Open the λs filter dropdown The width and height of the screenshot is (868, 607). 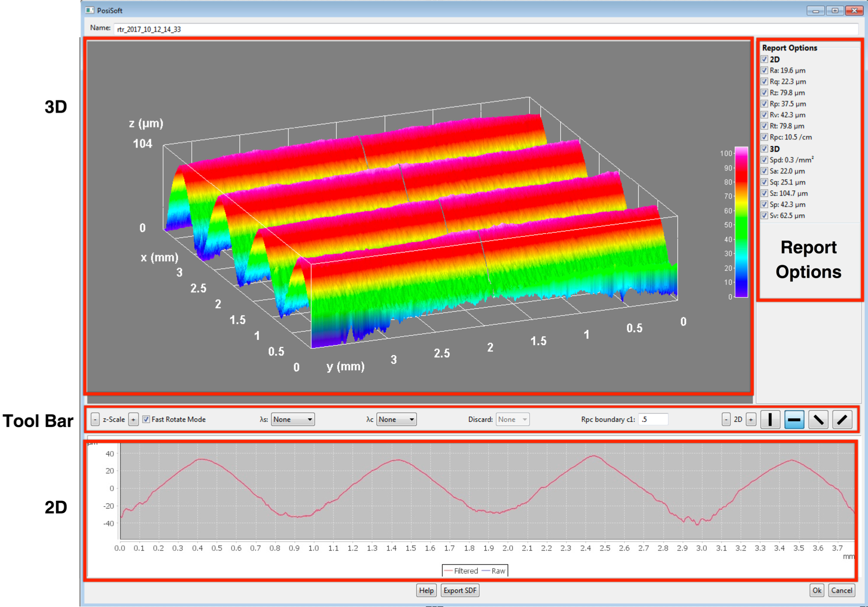point(293,419)
